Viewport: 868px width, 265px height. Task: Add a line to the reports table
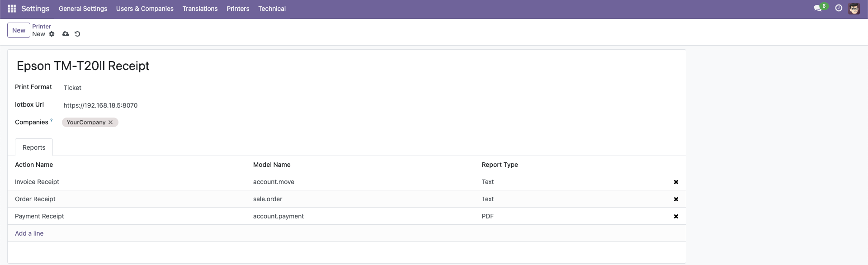(29, 233)
